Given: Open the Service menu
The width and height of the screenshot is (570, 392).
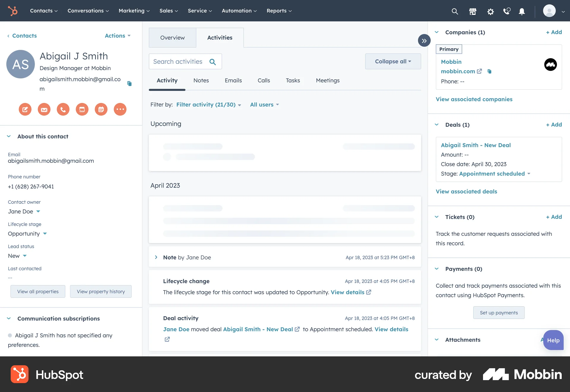Looking at the screenshot, I should click(x=200, y=11).
